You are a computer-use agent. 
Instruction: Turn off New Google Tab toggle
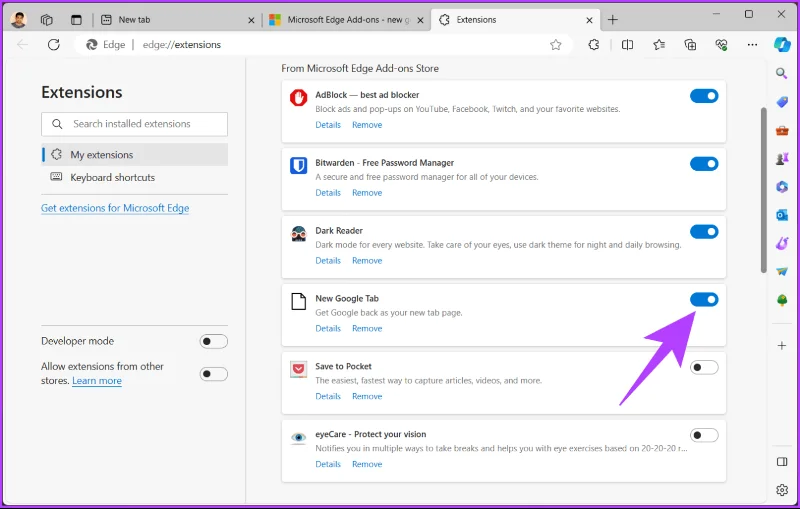[x=704, y=299]
